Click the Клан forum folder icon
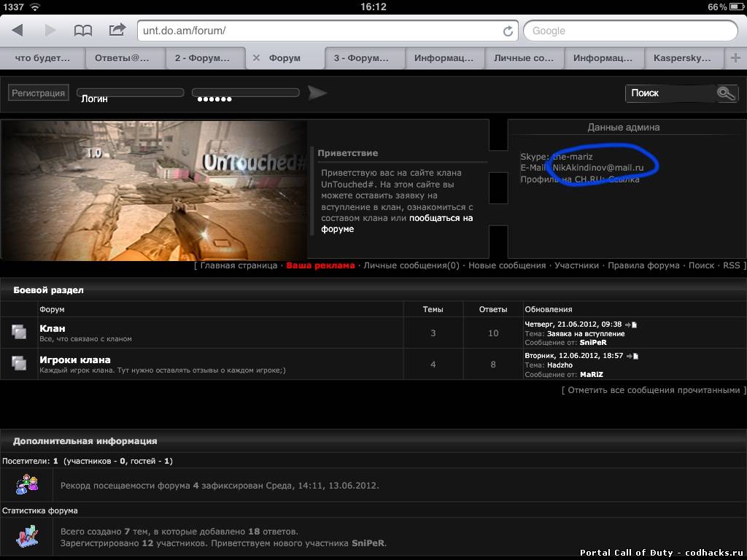747x560 pixels. pos(19,332)
